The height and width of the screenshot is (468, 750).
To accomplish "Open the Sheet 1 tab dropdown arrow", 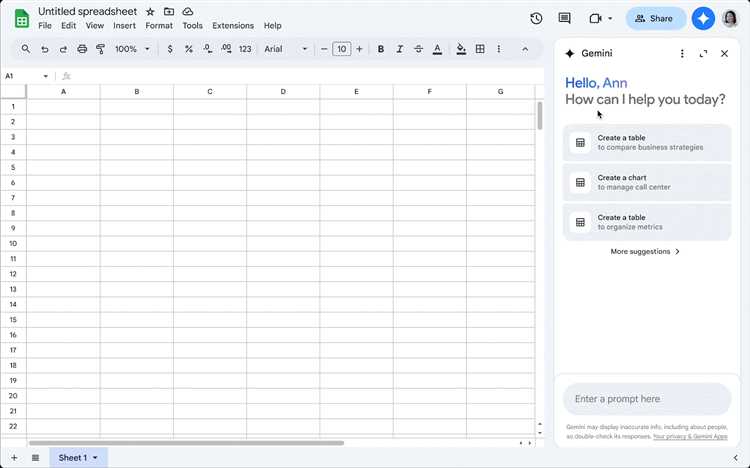I will (95, 458).
